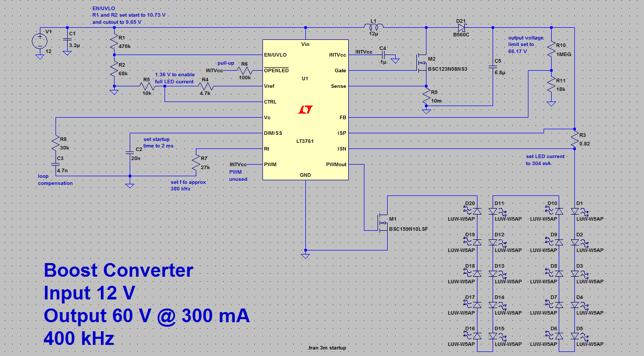The image size is (644, 356).
Task: Select the L1 12µ inductor
Action: point(374,26)
